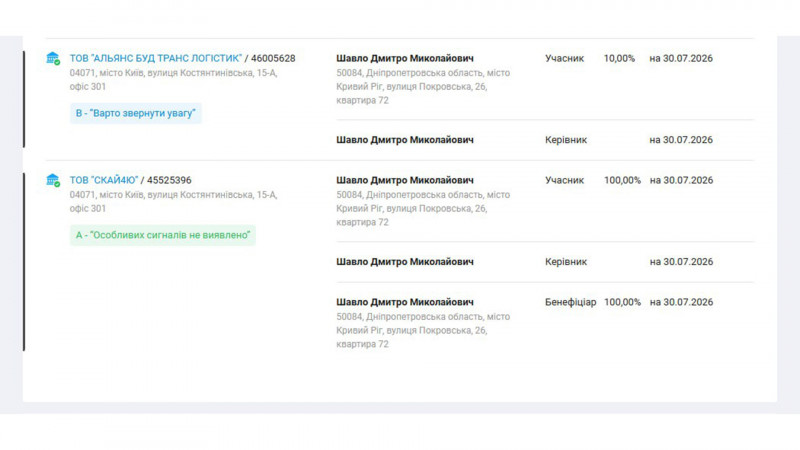This screenshot has width=800, height=450.
Task: Click the Учасник label with 100,00% share
Action: tap(564, 180)
